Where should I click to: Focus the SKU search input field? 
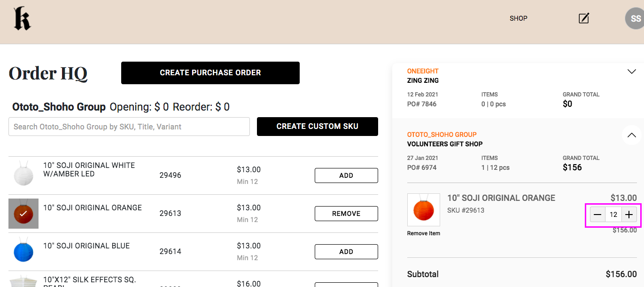[x=129, y=127]
